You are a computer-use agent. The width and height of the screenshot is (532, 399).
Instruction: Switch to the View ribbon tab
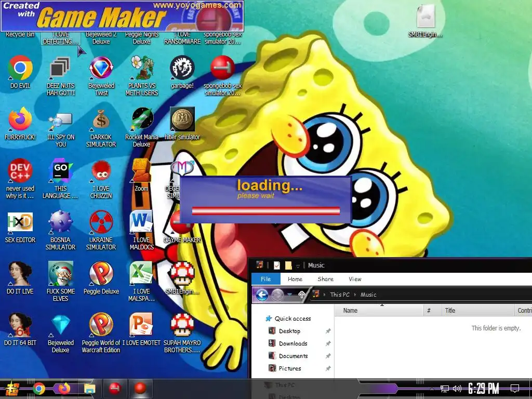pos(355,279)
